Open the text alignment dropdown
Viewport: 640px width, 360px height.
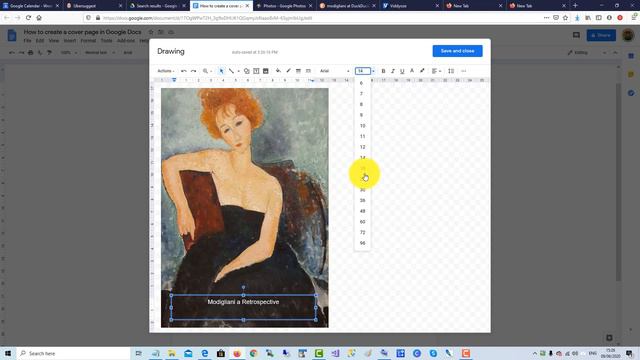point(436,71)
